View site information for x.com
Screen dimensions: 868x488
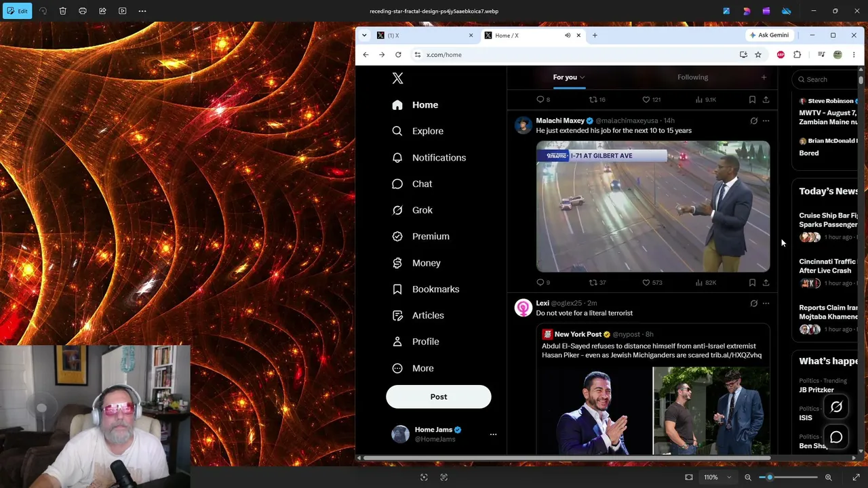[418, 55]
